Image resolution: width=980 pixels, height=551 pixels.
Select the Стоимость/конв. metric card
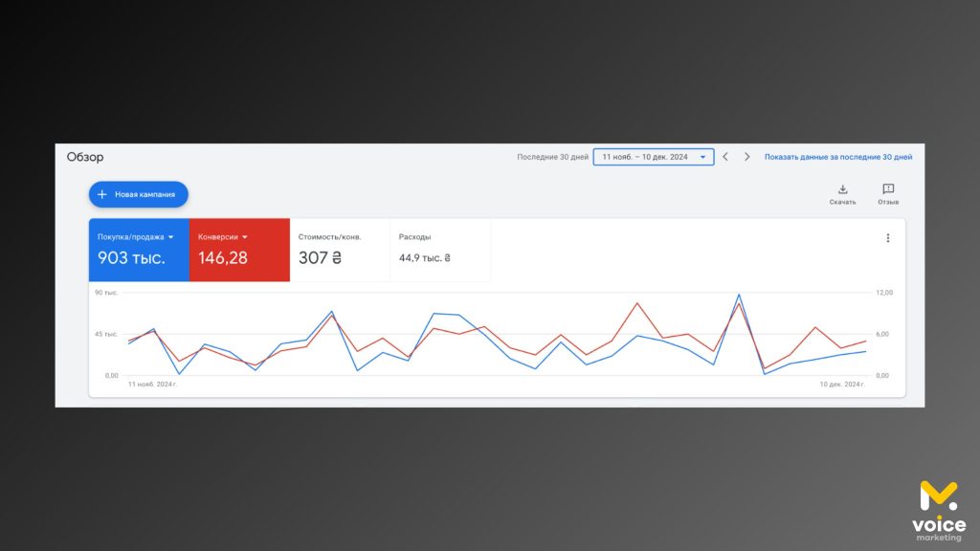tap(339, 250)
